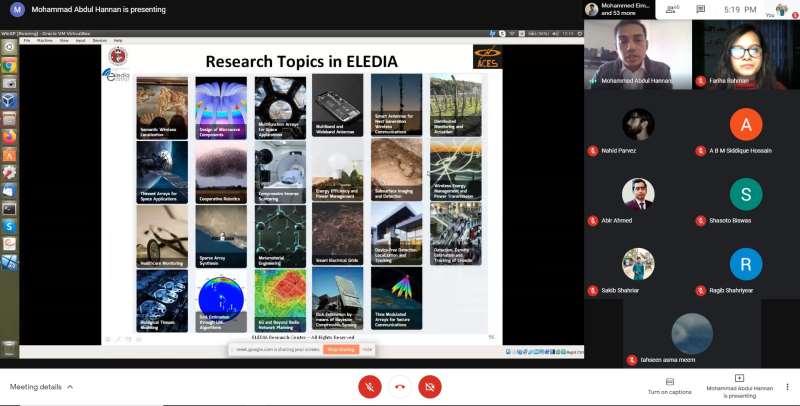The width and height of the screenshot is (800, 406).
Task: Hide the screen sharing notification bar
Action: [367, 349]
